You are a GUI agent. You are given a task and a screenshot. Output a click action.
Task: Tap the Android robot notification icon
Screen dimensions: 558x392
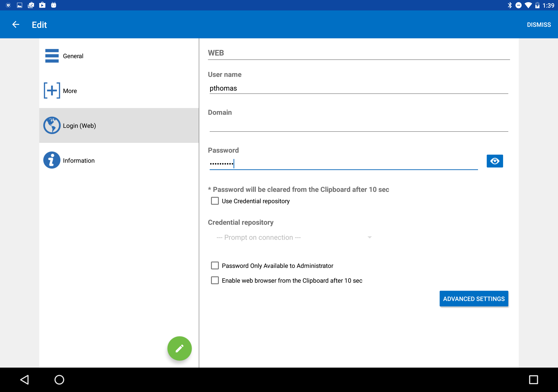click(x=53, y=5)
